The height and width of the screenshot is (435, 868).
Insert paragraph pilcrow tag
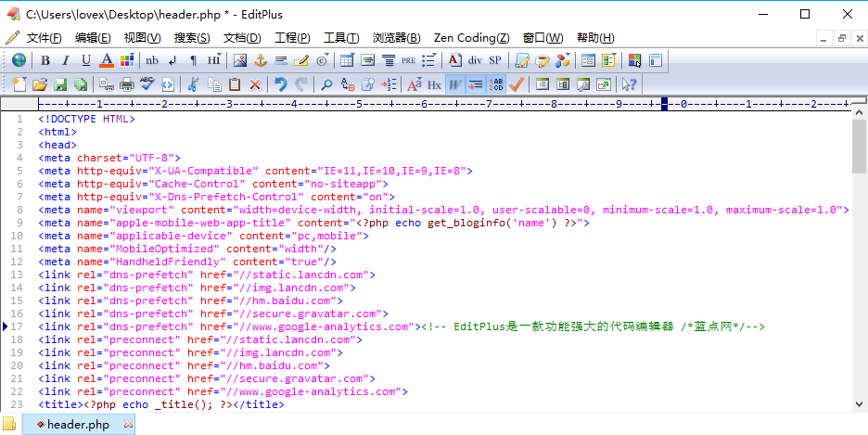(x=193, y=59)
